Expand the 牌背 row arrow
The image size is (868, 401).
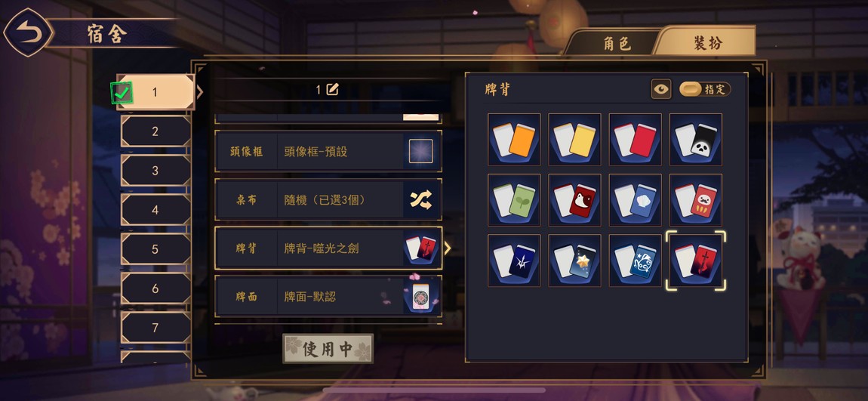(x=448, y=248)
